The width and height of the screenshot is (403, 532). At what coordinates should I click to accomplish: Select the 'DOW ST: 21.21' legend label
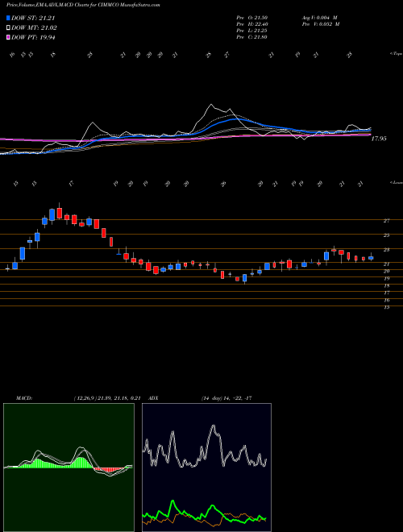33,19
